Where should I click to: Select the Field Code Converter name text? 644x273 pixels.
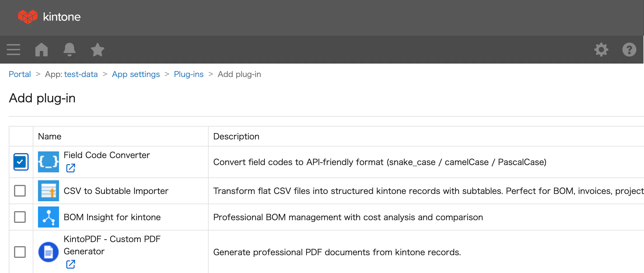pos(107,155)
